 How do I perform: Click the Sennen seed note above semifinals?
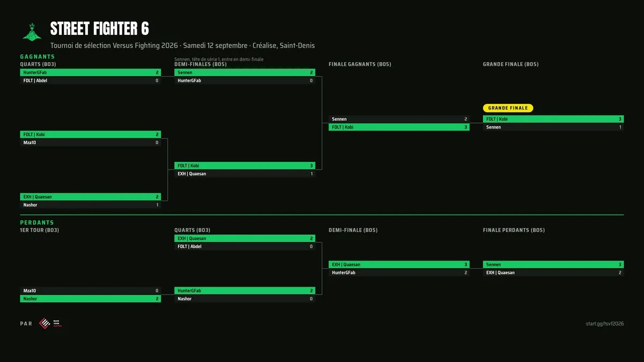click(x=219, y=59)
